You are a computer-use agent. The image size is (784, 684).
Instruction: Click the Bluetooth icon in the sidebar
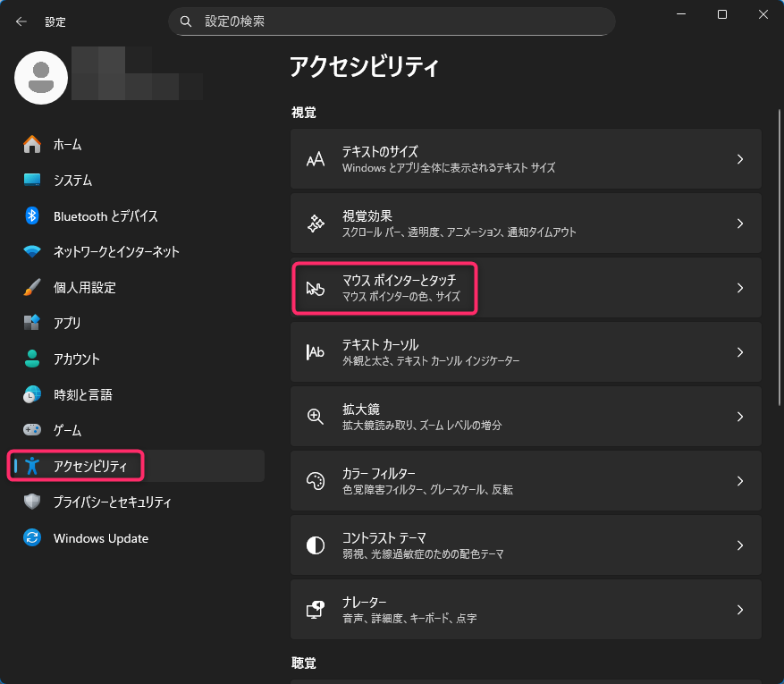pos(32,215)
